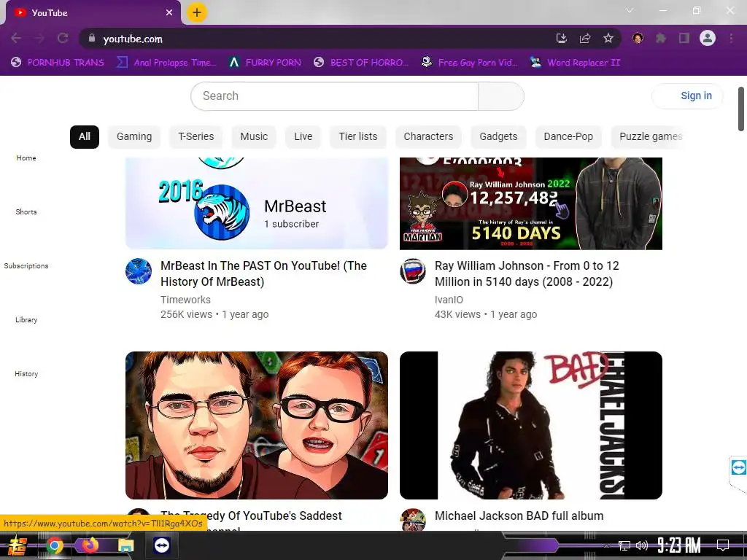Close the YouTube tab
The width and height of the screenshot is (747, 560).
click(x=169, y=13)
